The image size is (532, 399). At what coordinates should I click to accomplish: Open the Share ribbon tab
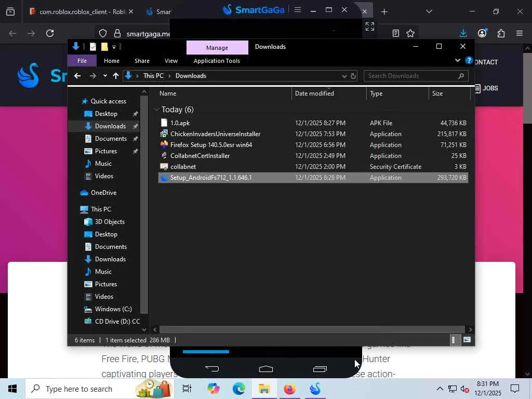pyautogui.click(x=142, y=61)
